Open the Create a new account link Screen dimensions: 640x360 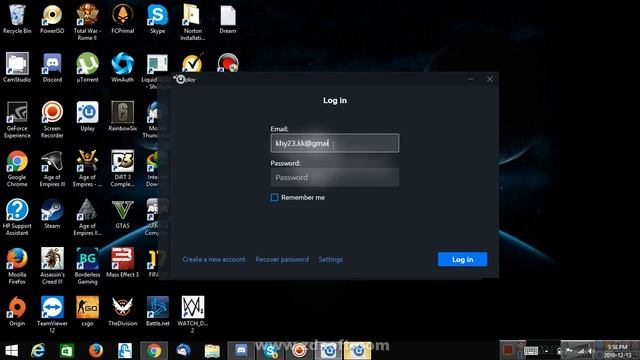214,260
